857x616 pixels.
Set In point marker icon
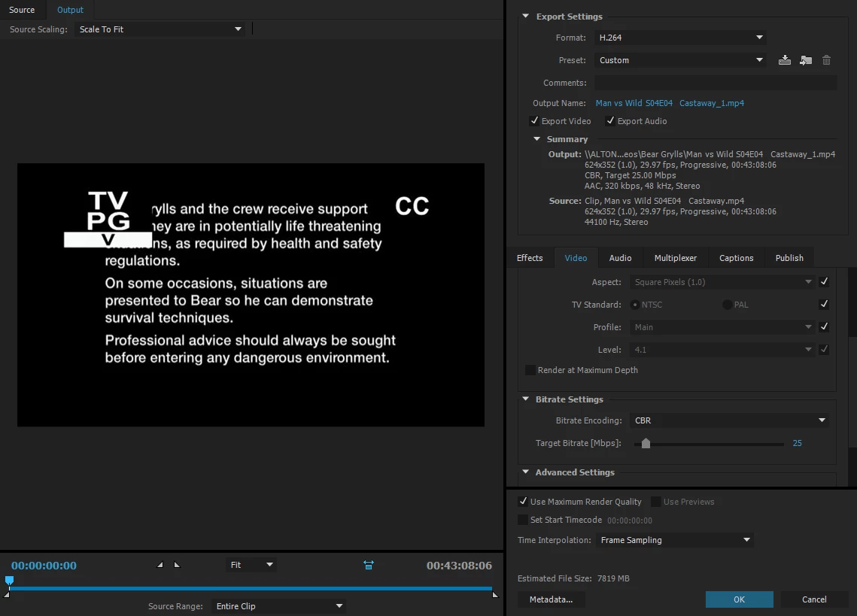pyautogui.click(x=160, y=565)
